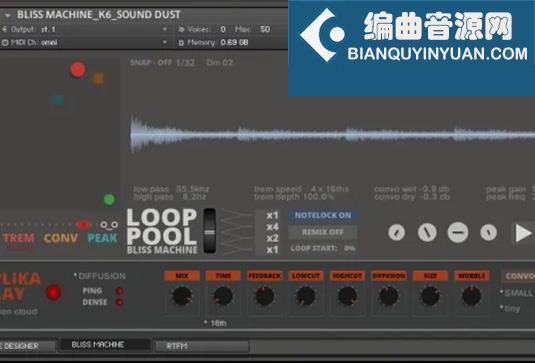Click the Voices count value 0
The image size is (535, 363).
point(223,29)
